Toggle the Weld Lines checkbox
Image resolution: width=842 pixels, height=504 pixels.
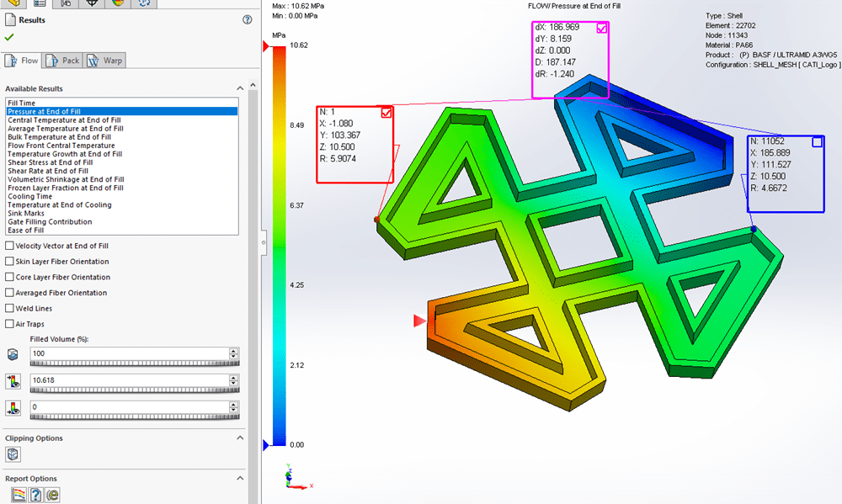point(9,309)
